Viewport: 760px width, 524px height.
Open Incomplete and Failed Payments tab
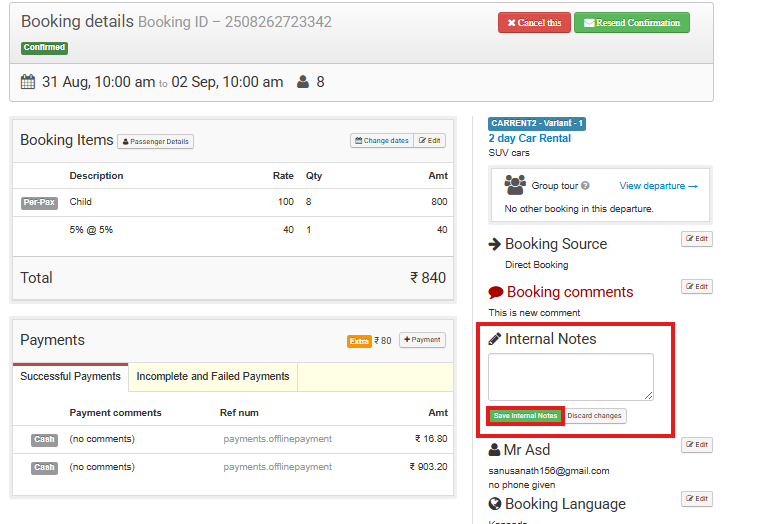213,377
